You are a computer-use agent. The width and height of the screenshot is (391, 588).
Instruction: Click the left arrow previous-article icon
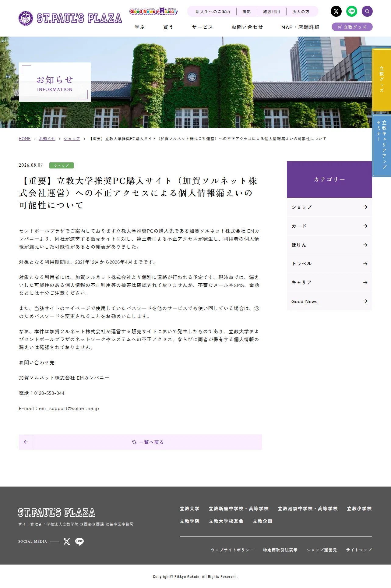coord(26,442)
